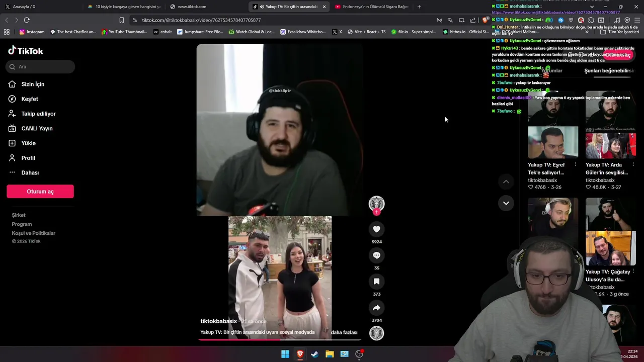Open a new browser tab

419,7
